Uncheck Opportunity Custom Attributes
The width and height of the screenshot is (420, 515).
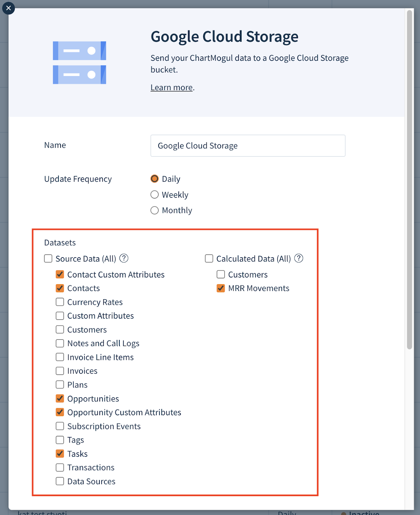(x=60, y=412)
